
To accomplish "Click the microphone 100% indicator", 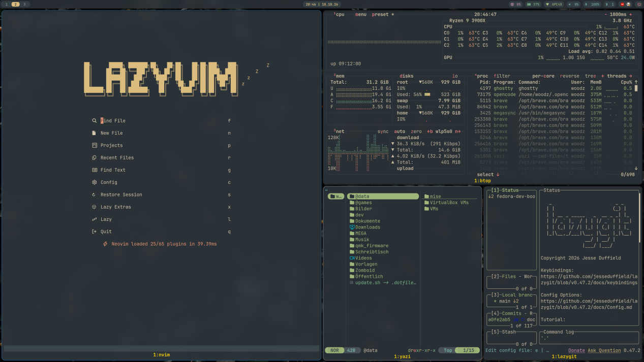I will pos(591,4).
